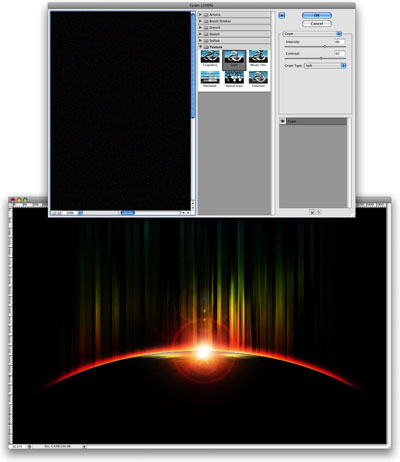Screen dimensions: 400x462
Task: Expand the Sketch filter folder
Action: (200, 34)
